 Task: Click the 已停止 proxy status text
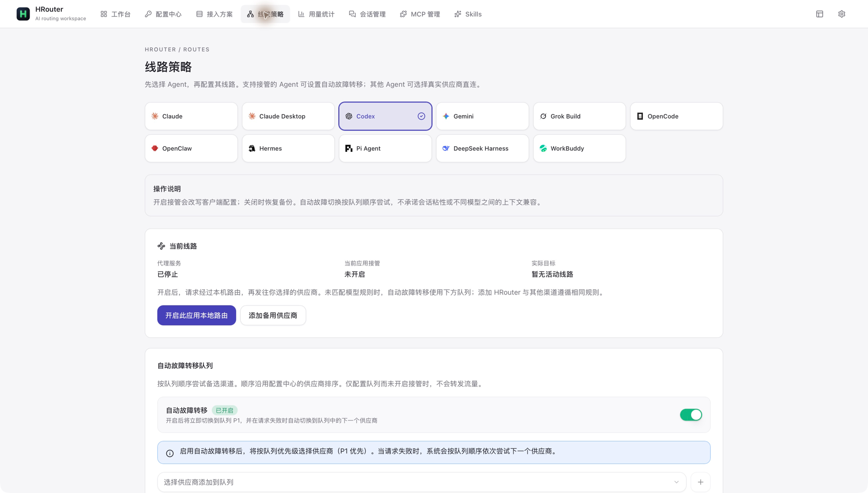(168, 274)
